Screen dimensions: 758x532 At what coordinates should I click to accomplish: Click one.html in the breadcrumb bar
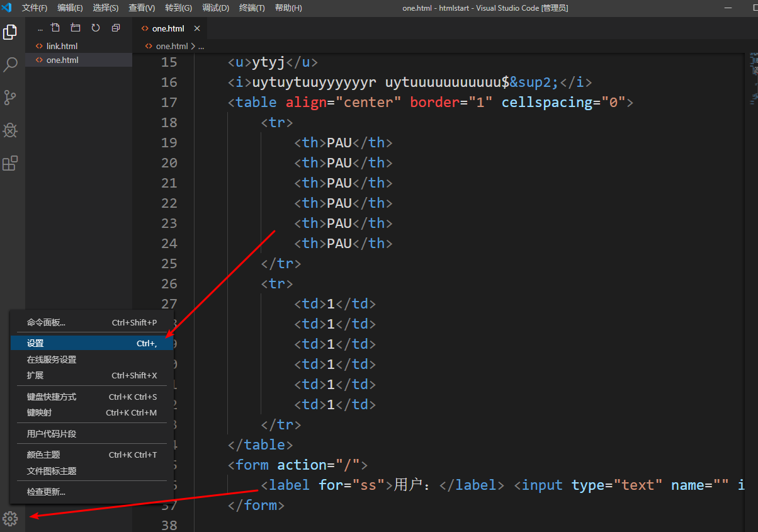(172, 46)
